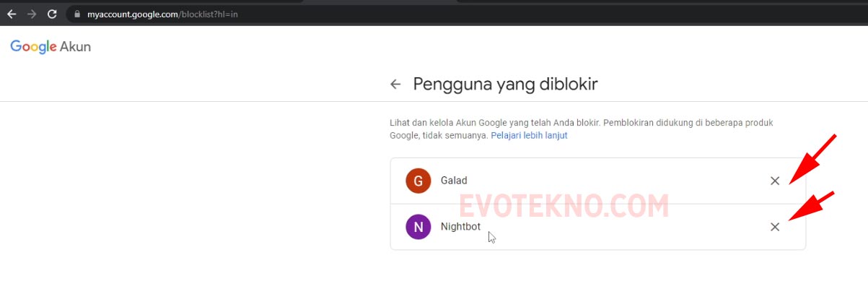Click Nightbot's purple N avatar
This screenshot has height=302, width=868.
(x=418, y=227)
